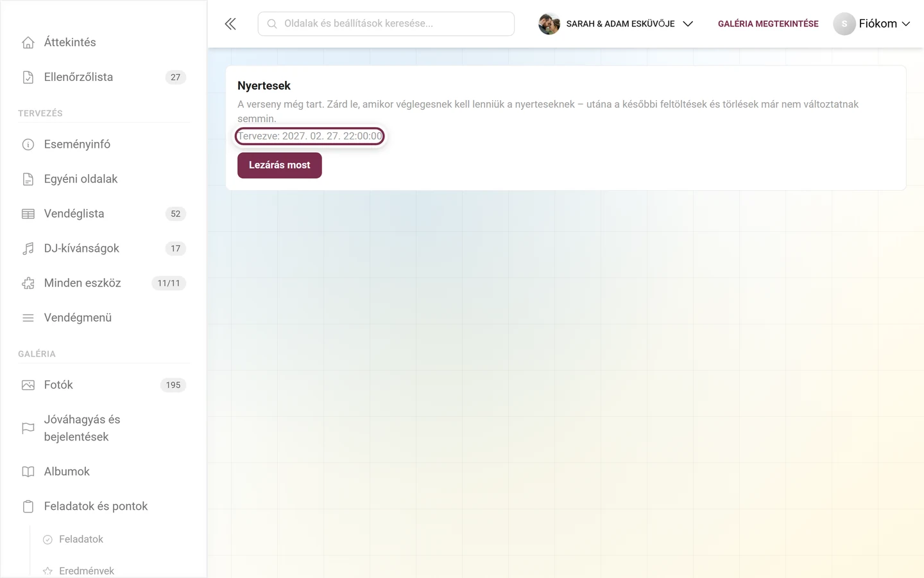Screen dimensions: 924x578
Task: Click the Vendéglista badge showing 52
Action: tap(176, 214)
